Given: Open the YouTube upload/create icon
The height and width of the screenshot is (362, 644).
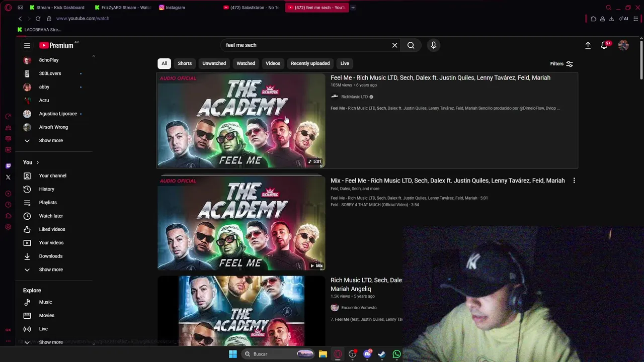Looking at the screenshot, I should [x=588, y=45].
